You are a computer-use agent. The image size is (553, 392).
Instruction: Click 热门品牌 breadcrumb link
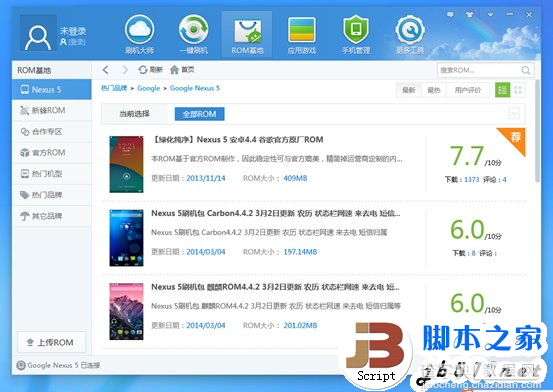[x=114, y=88]
